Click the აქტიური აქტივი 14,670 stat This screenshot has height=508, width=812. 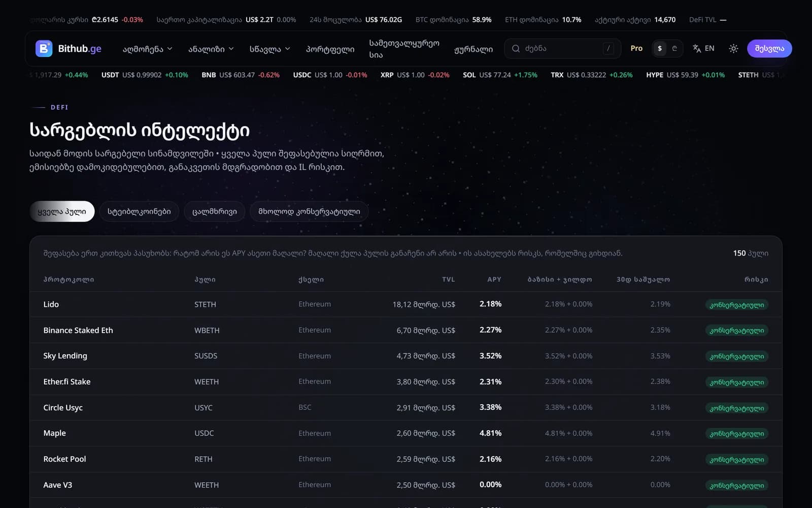click(x=635, y=20)
